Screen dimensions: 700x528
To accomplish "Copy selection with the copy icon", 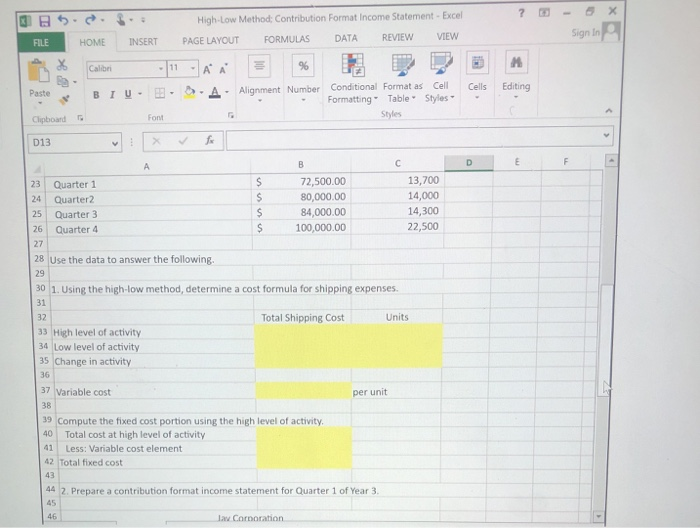I will point(62,81).
